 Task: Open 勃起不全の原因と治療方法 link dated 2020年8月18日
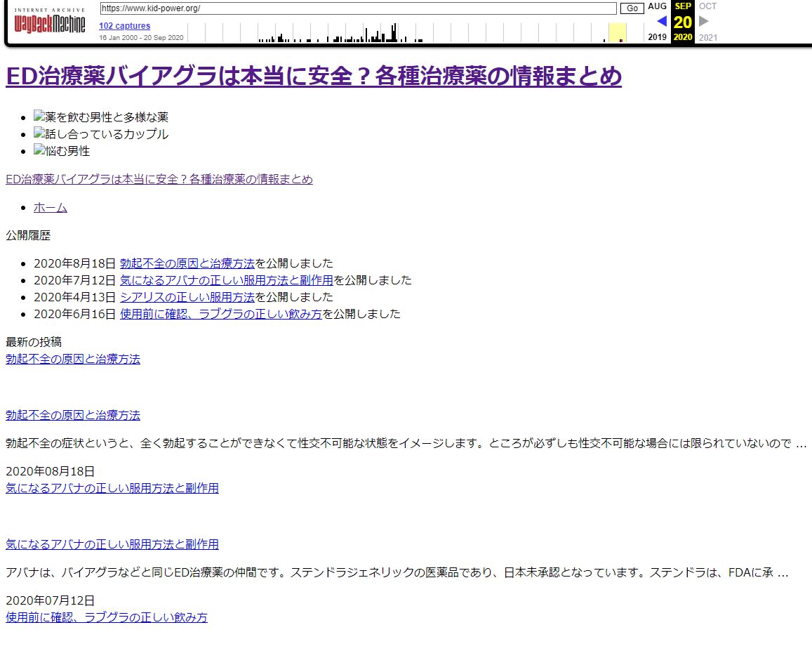[187, 263]
